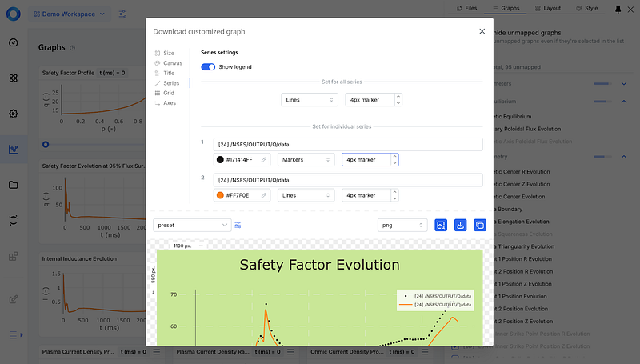Select Elongation Evolution in graph list
This screenshot has height=364, width=640.
522,222
